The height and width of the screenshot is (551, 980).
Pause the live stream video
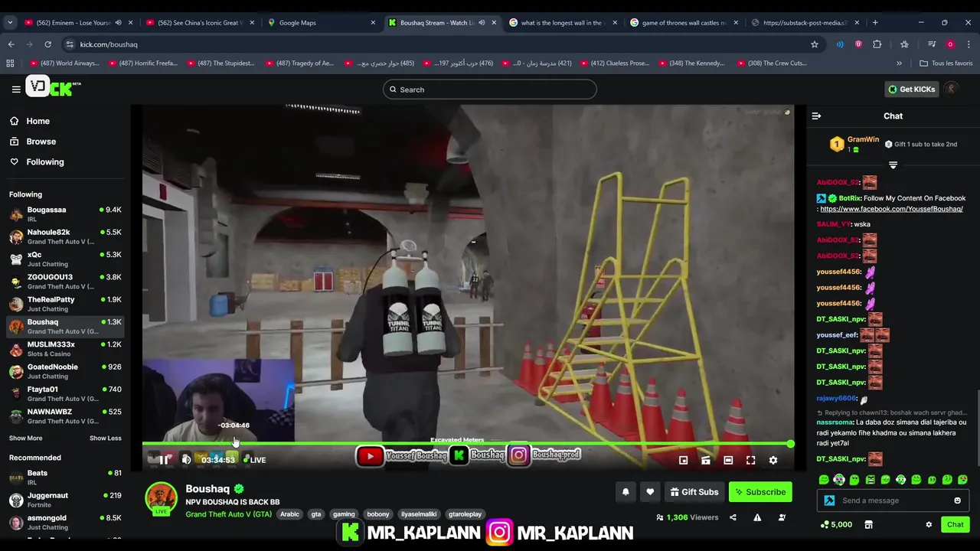(164, 460)
